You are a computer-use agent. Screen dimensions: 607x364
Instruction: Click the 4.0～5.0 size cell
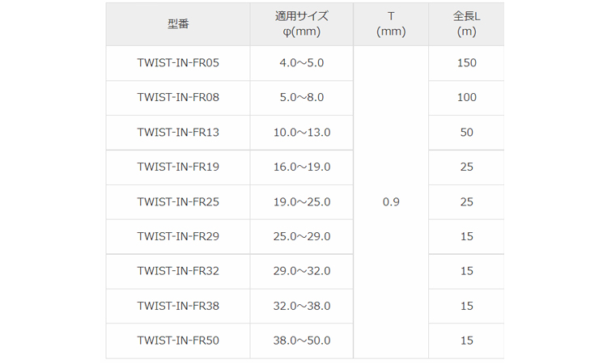[x=303, y=63]
